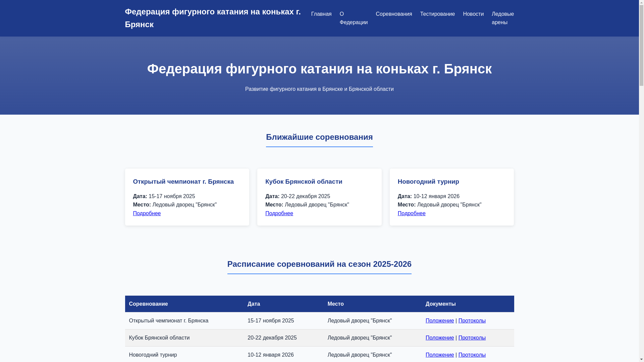
Task: Open Подробнее for Новогодний турнир card
Action: click(x=411, y=214)
